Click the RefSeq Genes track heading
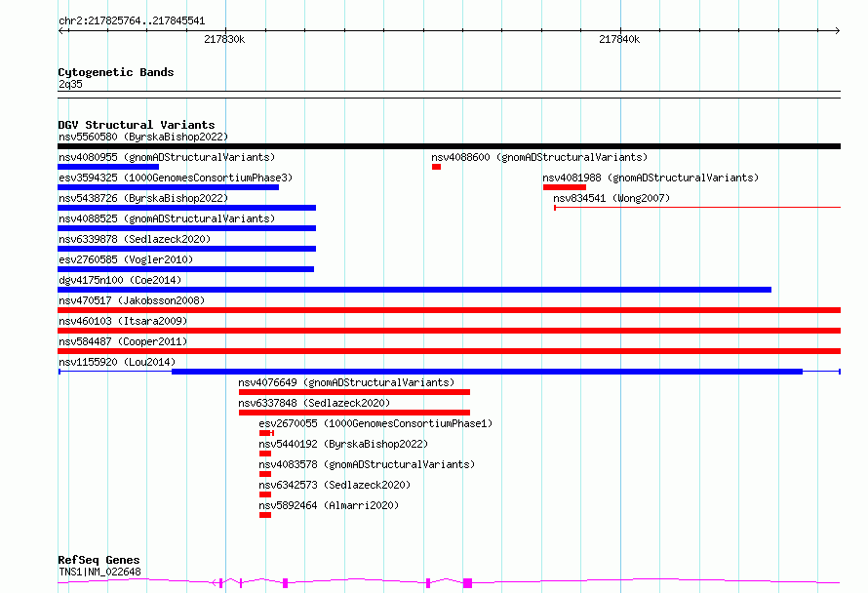Viewport: 868px width, 593px height. click(x=99, y=560)
